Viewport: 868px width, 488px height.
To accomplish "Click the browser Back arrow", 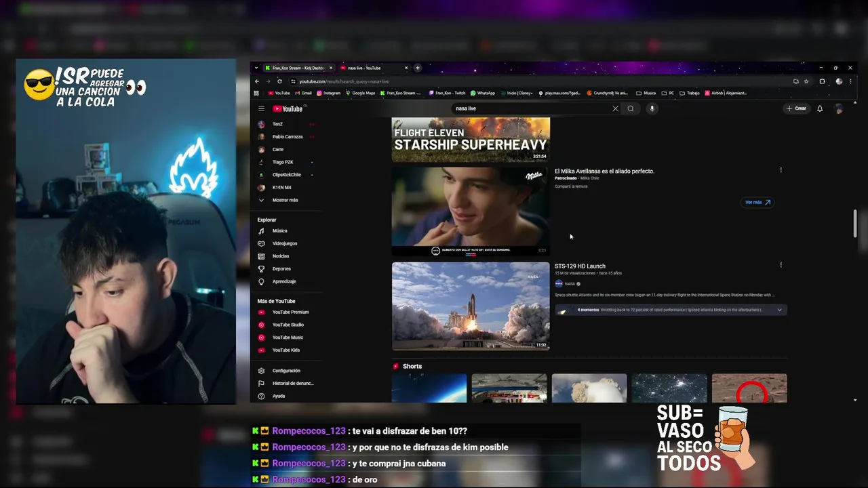I will 257,81.
